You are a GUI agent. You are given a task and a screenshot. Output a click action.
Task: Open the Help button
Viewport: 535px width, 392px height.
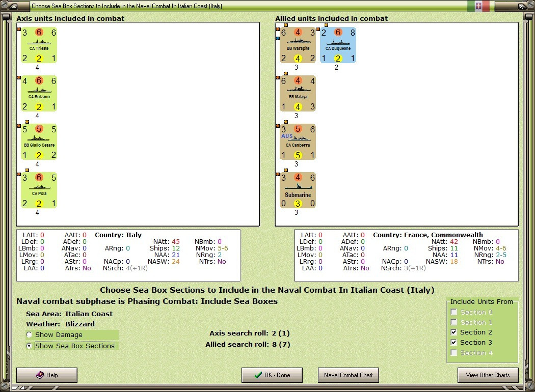coord(47,375)
